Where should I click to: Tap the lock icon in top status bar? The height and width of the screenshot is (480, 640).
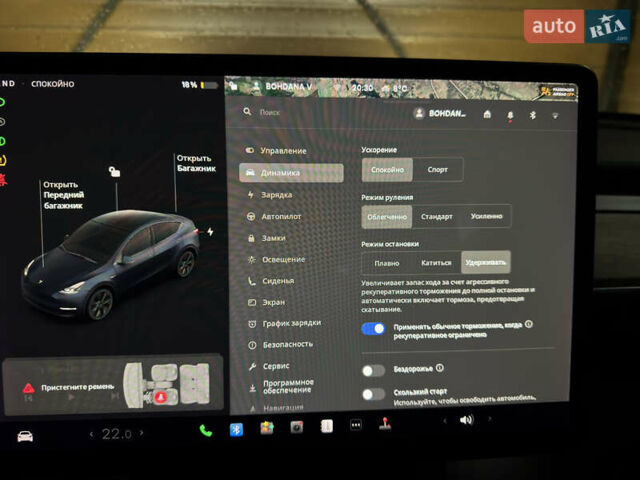click(233, 86)
